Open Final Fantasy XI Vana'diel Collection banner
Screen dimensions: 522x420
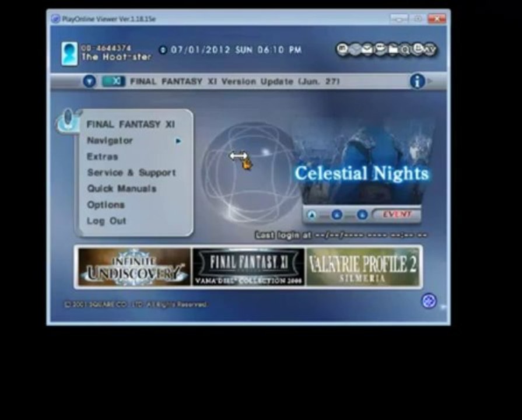point(248,267)
